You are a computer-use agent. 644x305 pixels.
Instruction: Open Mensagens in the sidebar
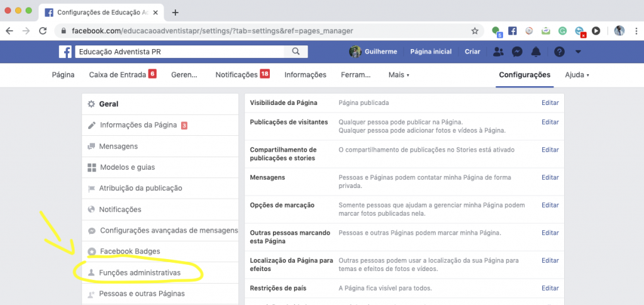click(160, 146)
